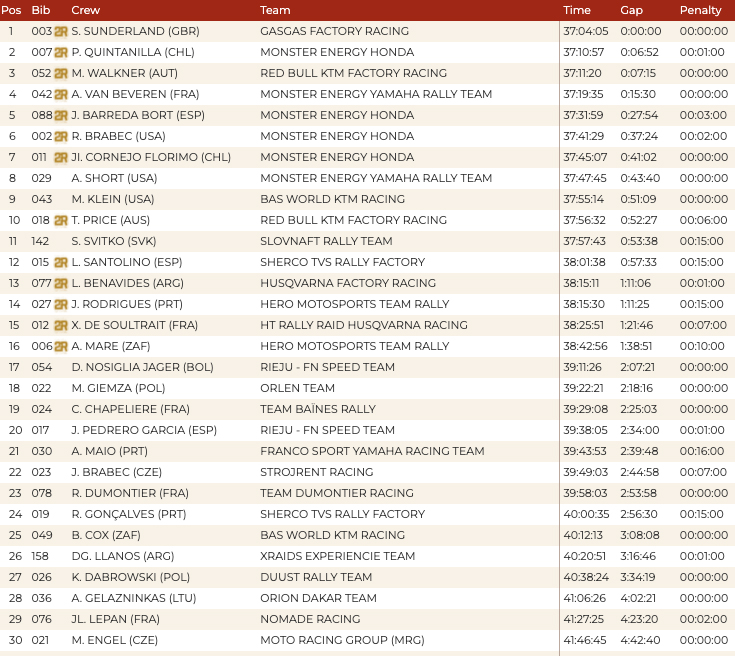This screenshot has width=735, height=656.
Task: Click team HUSQVARNA FACTORY RACING
Action: click(348, 283)
